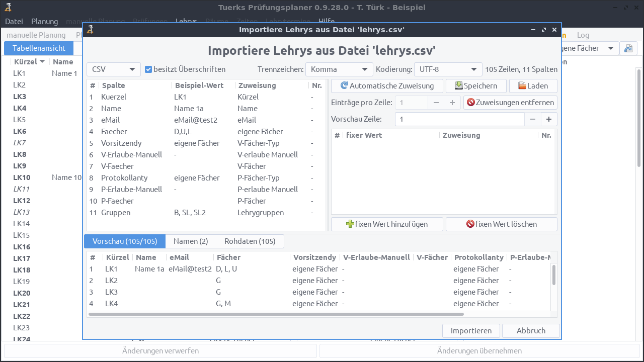Switch to the Namen (2) tab
The image size is (644, 362).
191,241
